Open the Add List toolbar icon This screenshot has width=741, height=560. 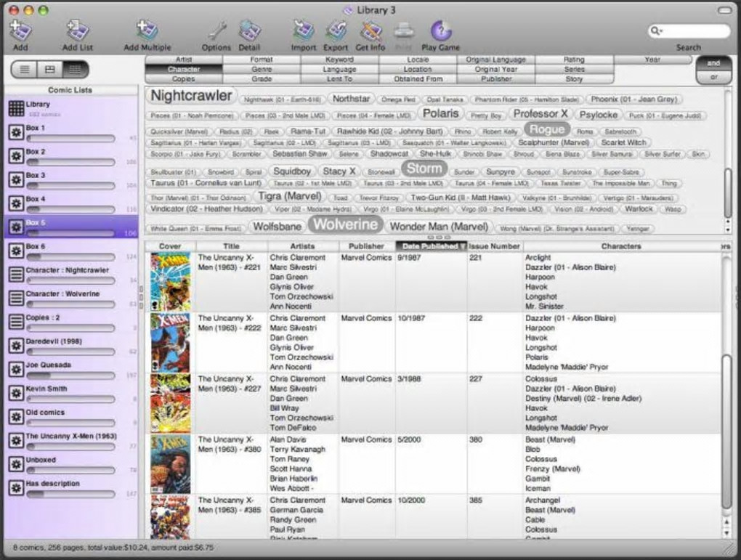[x=78, y=31]
